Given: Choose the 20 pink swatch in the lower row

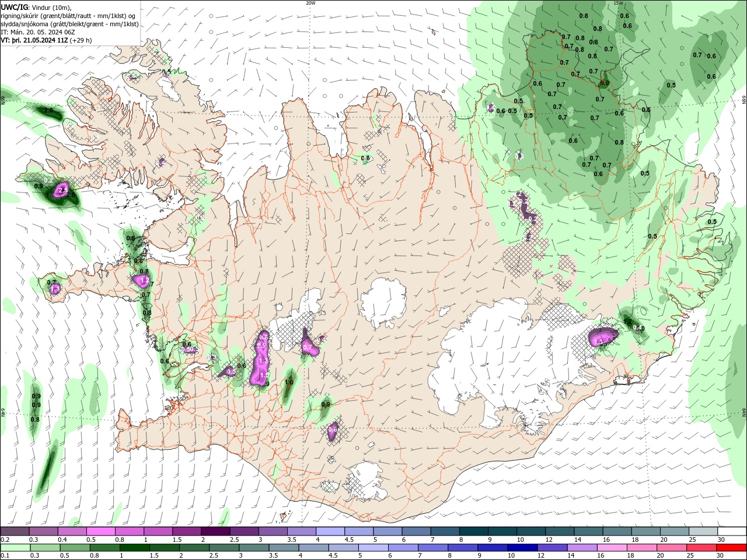Looking at the screenshot, I should coord(672,548).
